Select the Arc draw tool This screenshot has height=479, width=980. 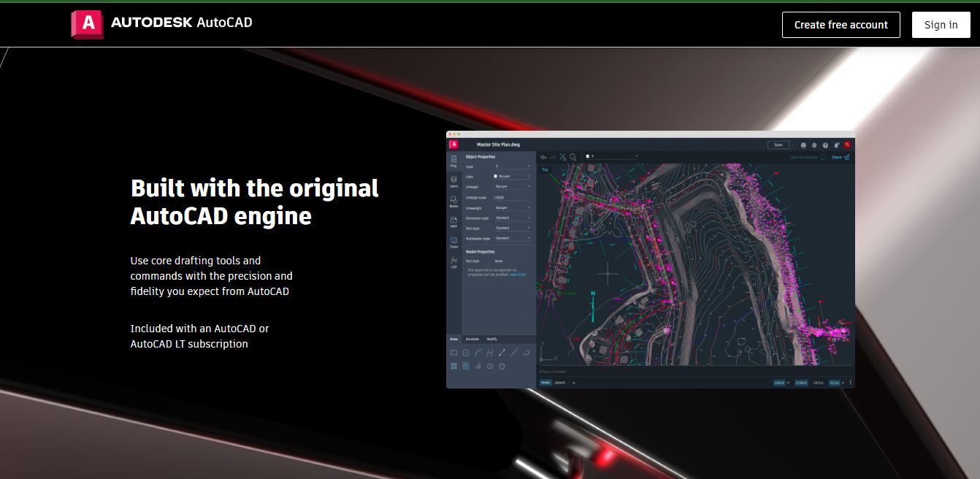[x=478, y=353]
